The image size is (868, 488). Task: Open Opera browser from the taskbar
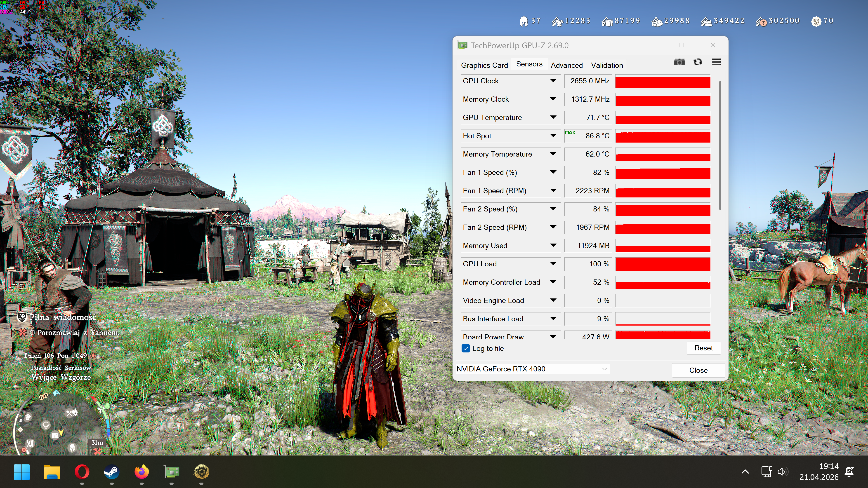82,472
